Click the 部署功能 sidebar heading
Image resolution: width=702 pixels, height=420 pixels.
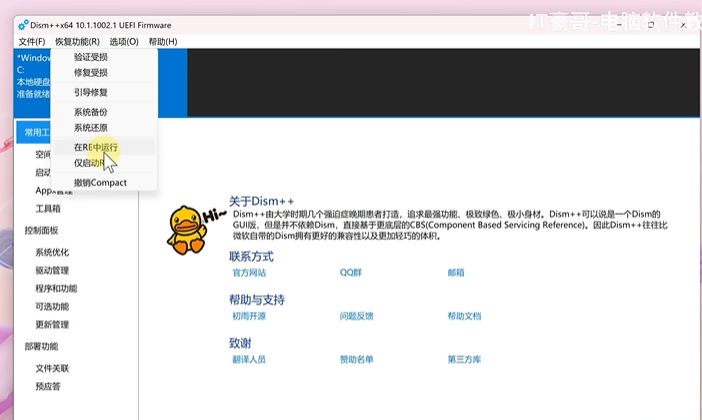coord(42,346)
